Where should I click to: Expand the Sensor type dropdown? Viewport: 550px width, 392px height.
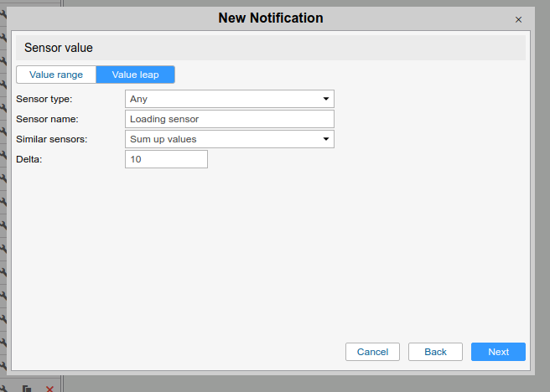(x=229, y=99)
